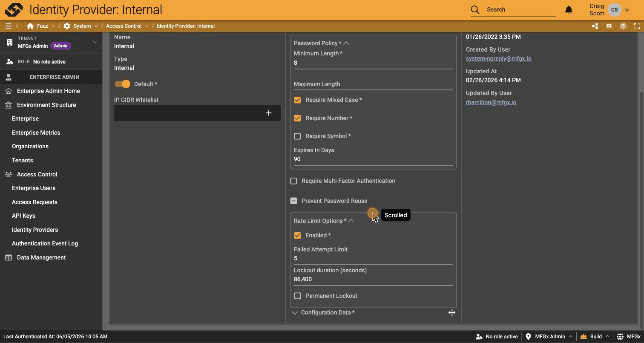Expand the Configuration Data section
Screen dimensions: 644x343
[x=294, y=313]
